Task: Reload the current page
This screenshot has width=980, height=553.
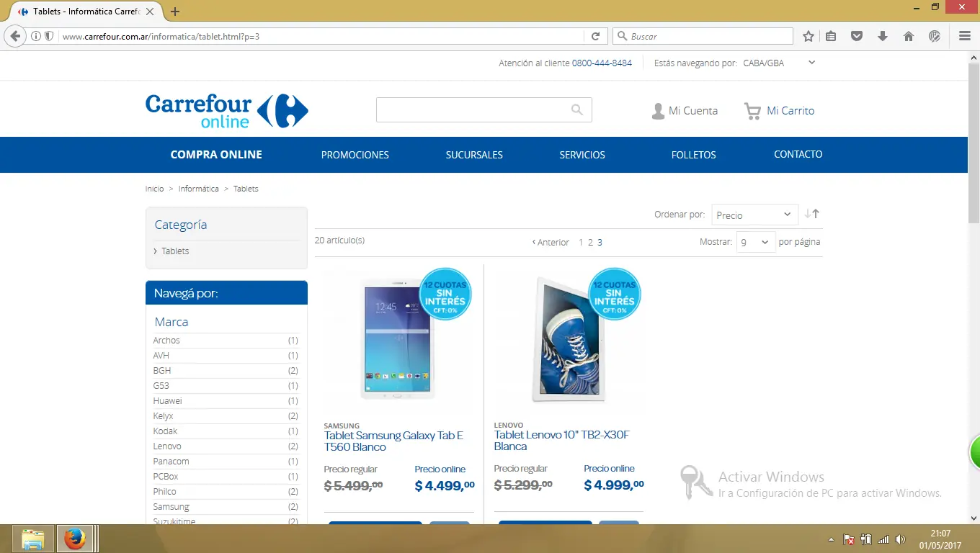Action: 595,36
